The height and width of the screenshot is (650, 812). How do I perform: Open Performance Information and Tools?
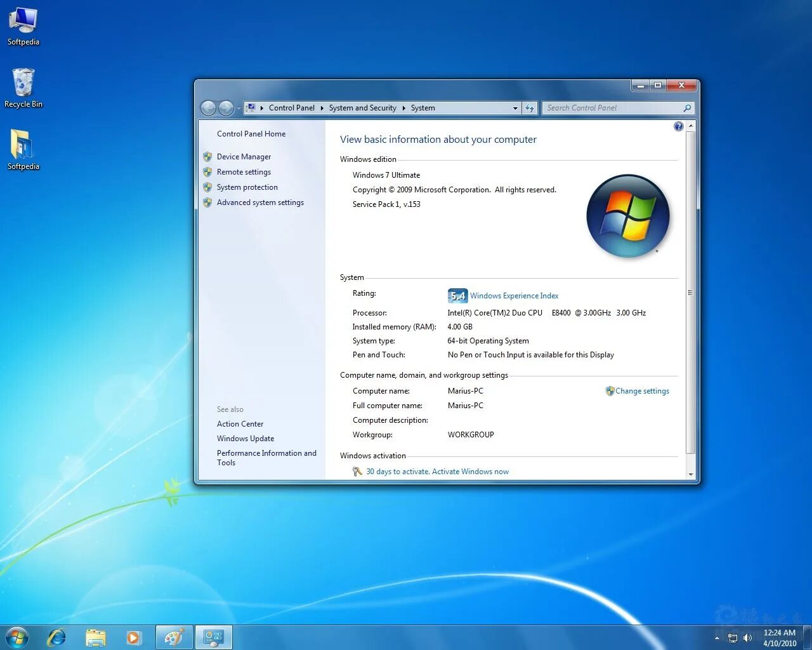(x=266, y=458)
